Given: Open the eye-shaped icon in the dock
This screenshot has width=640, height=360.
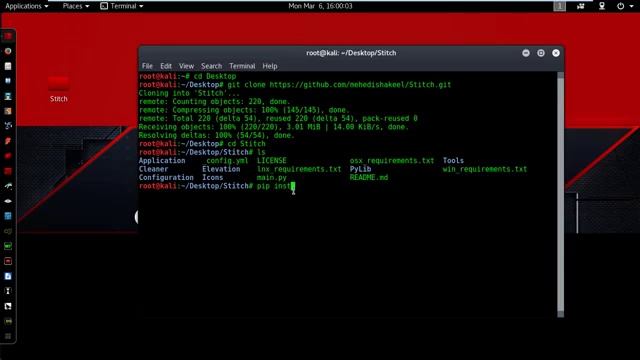Looking at the screenshot, I should click(x=8, y=201).
